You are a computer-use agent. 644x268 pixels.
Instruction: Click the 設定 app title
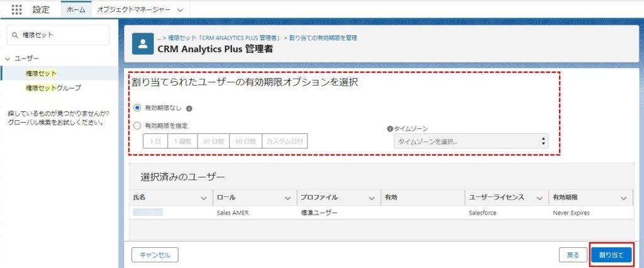click(41, 10)
